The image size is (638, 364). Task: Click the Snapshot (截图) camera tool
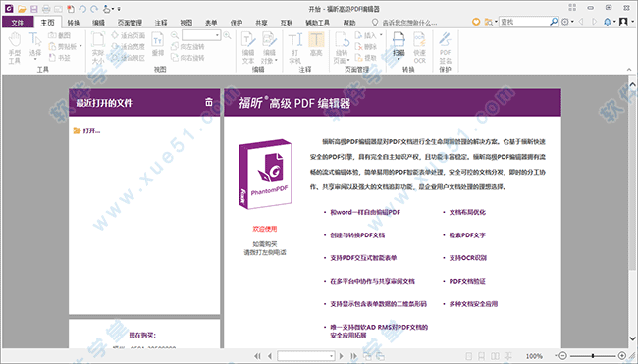(60, 35)
